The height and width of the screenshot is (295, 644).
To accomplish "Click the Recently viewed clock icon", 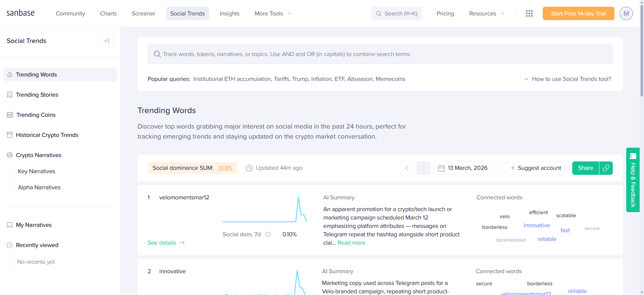I will point(10,245).
